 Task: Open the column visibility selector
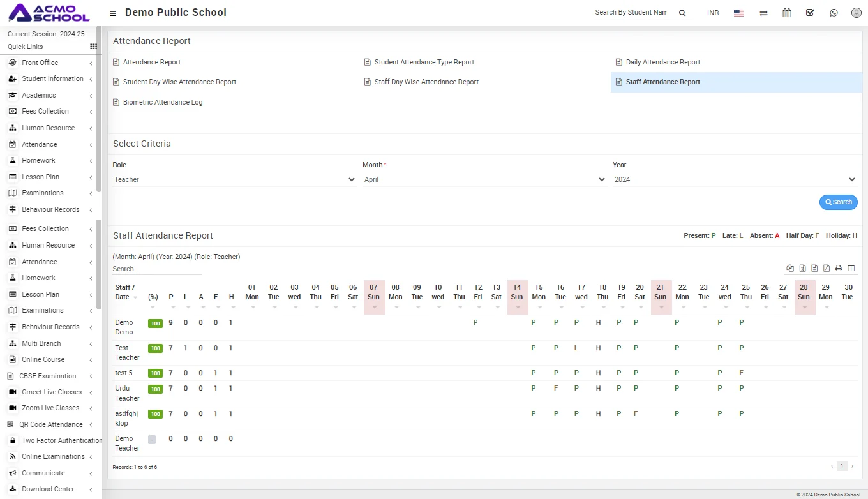point(851,269)
